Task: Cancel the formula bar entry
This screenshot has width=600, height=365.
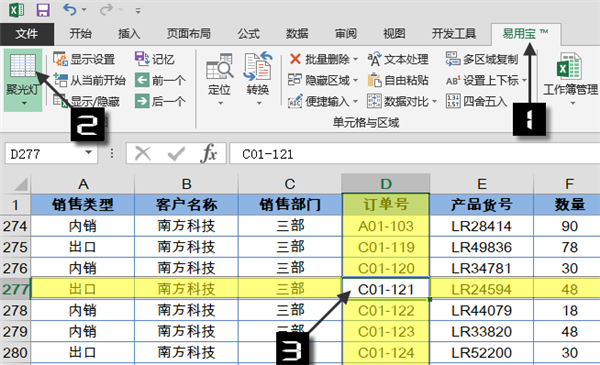Action: pyautogui.click(x=143, y=154)
